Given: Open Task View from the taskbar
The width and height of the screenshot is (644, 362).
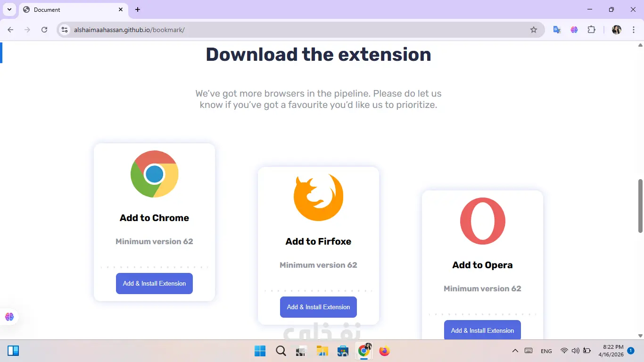Looking at the screenshot, I should 301,351.
